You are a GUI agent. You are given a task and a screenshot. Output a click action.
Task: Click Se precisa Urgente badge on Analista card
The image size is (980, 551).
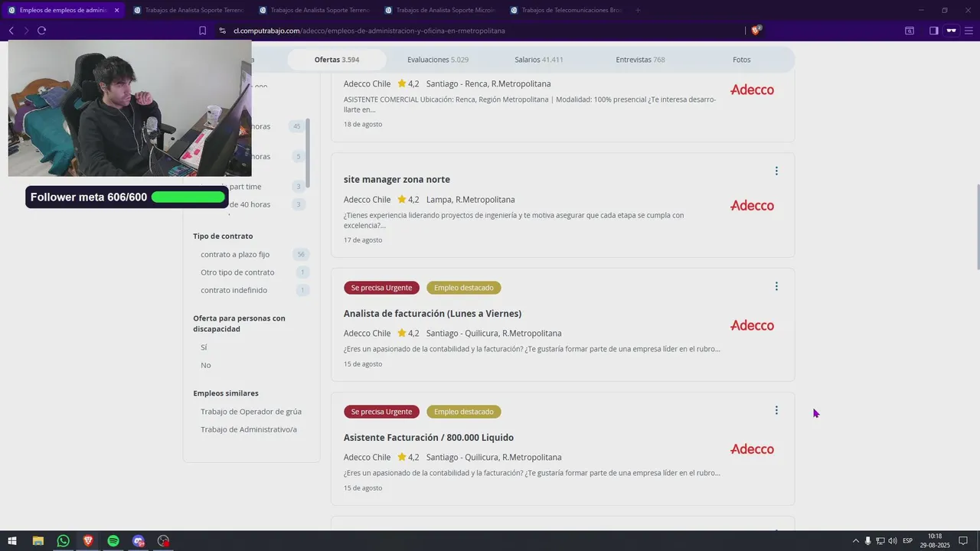pyautogui.click(x=381, y=288)
